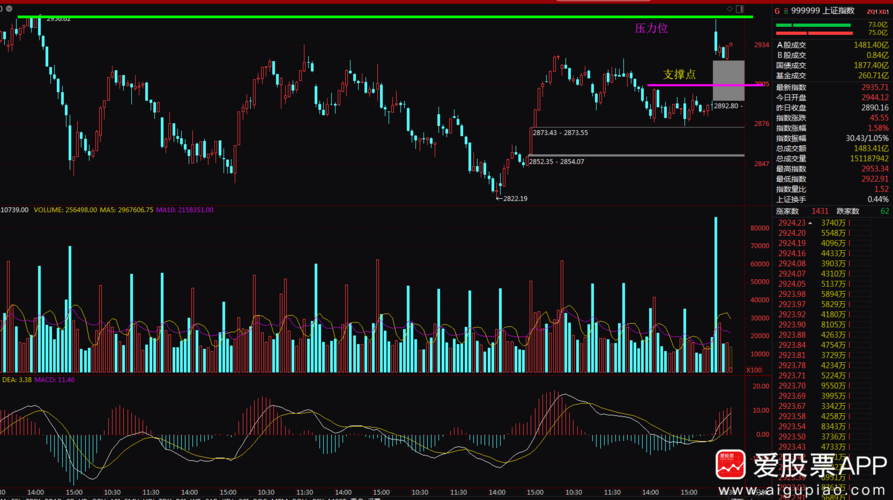Click the X100 volume scale label
The image size is (893, 500).
753,370
